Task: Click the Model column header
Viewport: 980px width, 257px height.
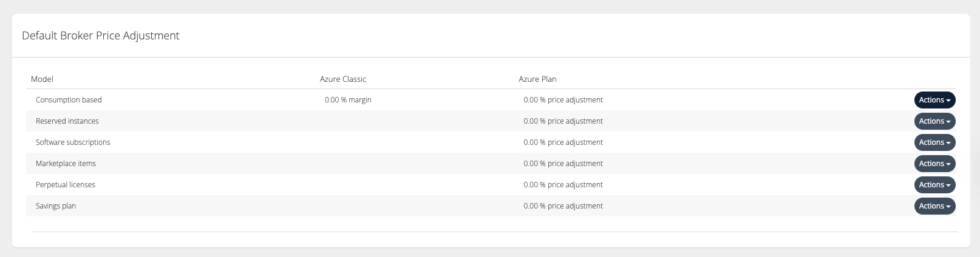Action: pos(43,79)
